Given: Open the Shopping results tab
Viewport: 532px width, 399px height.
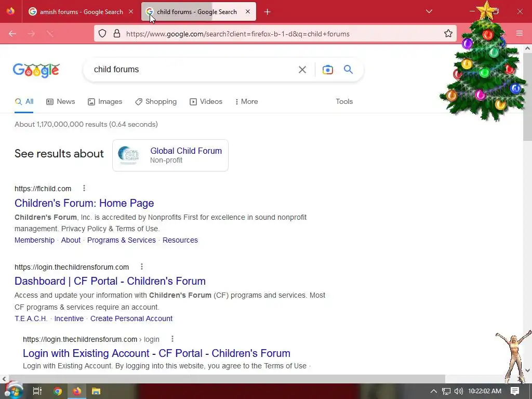Looking at the screenshot, I should pos(156,101).
